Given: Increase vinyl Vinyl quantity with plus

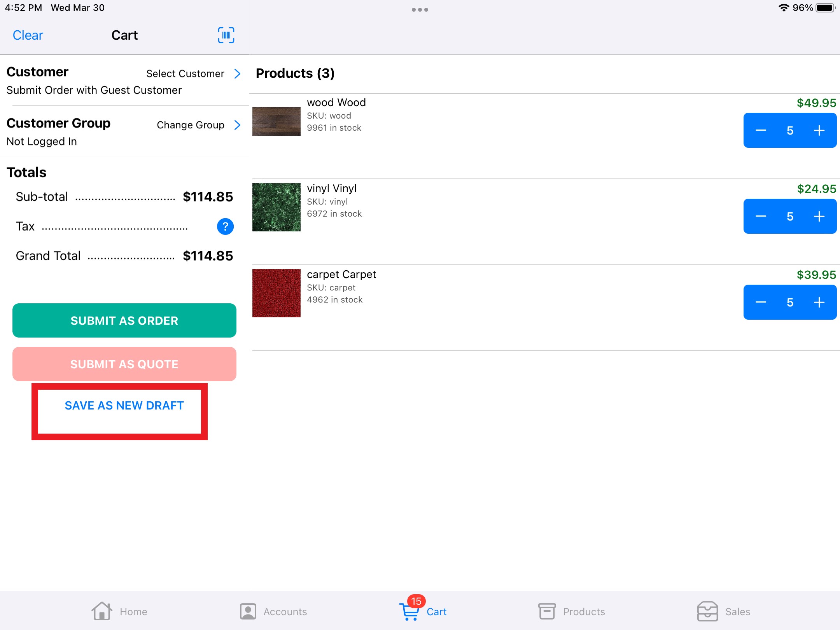Looking at the screenshot, I should (x=819, y=217).
